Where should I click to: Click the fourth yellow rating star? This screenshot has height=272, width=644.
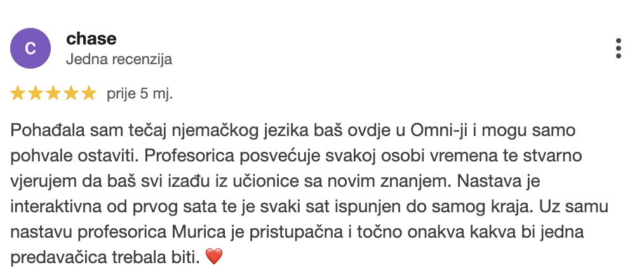point(70,93)
